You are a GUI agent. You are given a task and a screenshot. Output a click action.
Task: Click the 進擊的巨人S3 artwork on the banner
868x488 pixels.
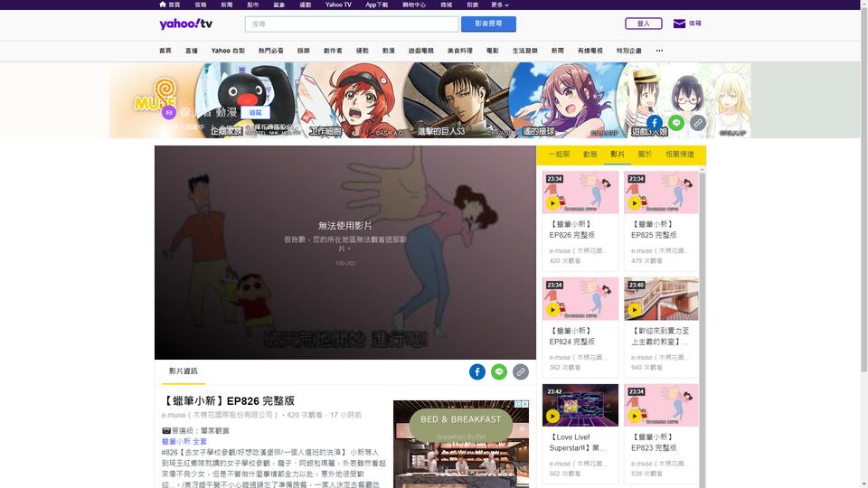coord(458,100)
